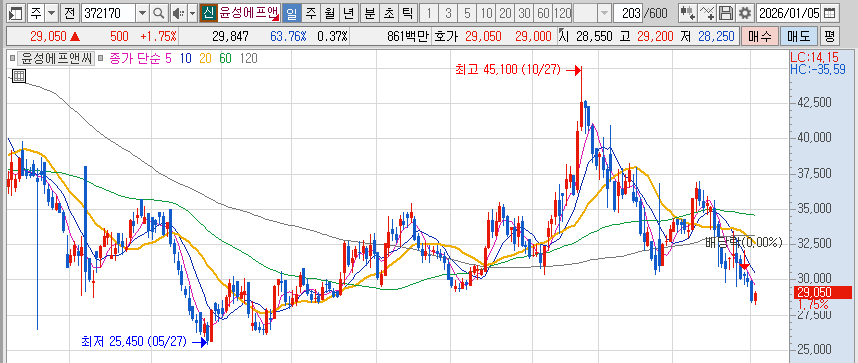Choose interval 5 button
Image resolution: width=858 pixels, height=363 pixels.
click(467, 13)
